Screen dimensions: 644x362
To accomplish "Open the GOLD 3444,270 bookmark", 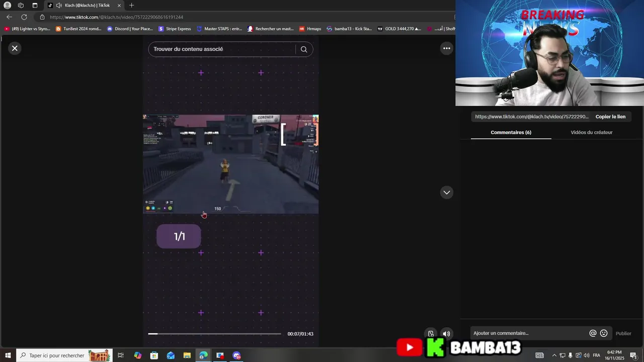I will 399,29.
